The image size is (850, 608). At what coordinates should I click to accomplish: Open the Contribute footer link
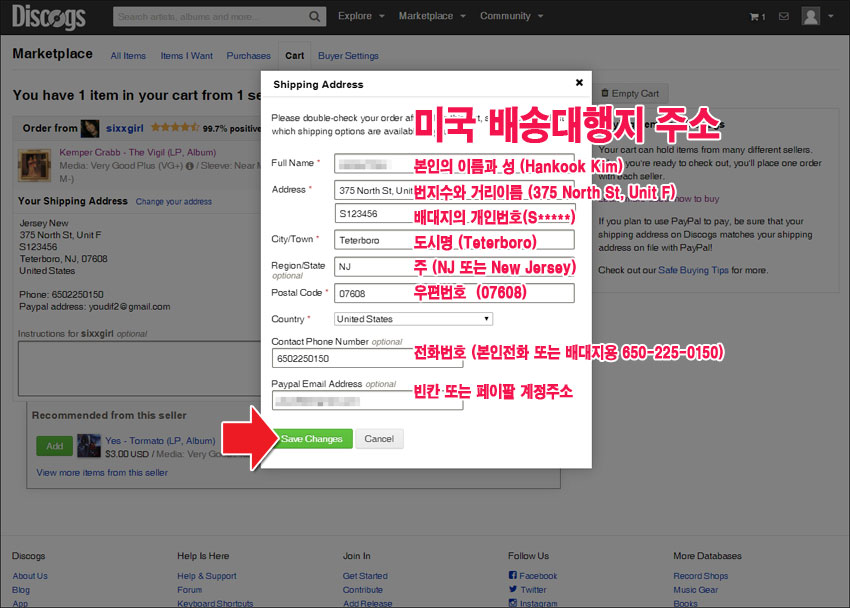pos(363,590)
